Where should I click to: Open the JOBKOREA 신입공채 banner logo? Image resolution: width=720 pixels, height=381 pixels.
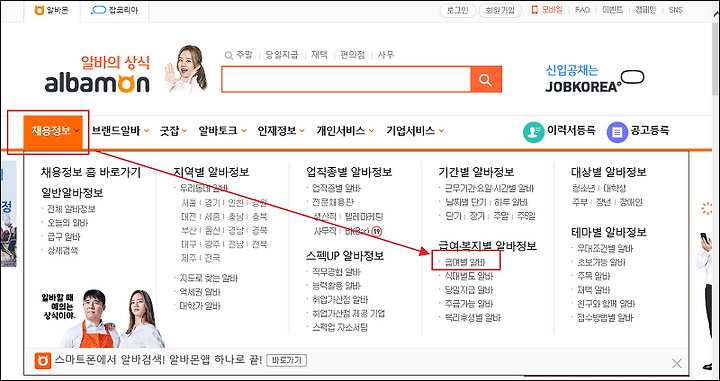(595, 78)
